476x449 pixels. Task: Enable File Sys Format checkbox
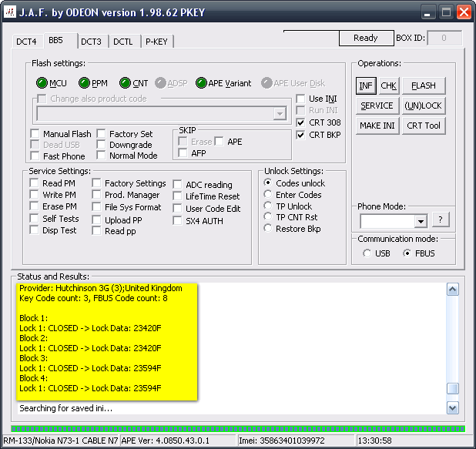tap(96, 207)
